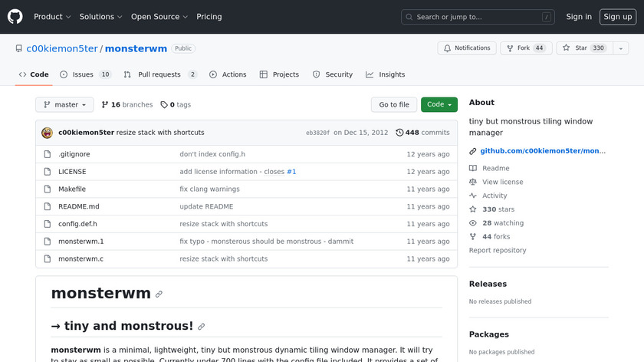Viewport: 644px width, 362px height.
Task: Click the Activity pulse icon in About
Action: (x=473, y=196)
